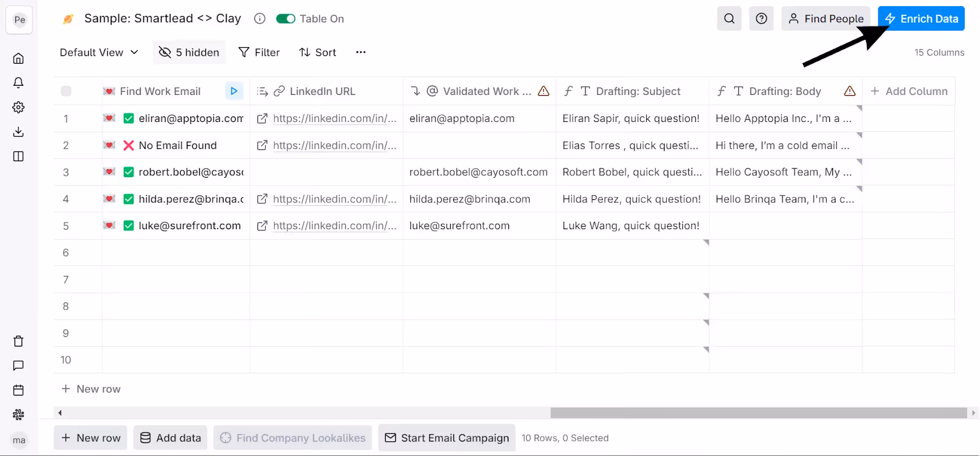The image size is (980, 456).
Task: Open the LinkedIn URL column header
Action: tap(326, 91)
